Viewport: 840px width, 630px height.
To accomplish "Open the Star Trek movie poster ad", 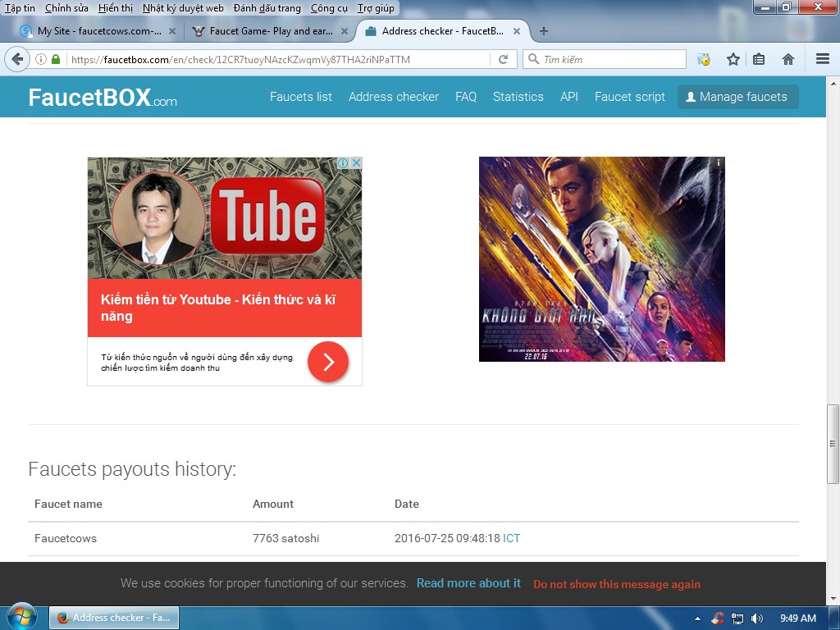I will click(x=601, y=259).
